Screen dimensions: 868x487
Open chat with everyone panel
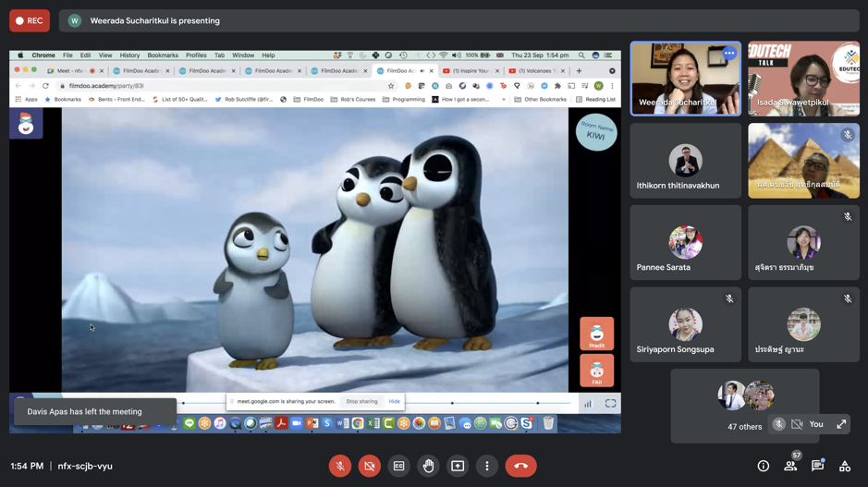[818, 466]
